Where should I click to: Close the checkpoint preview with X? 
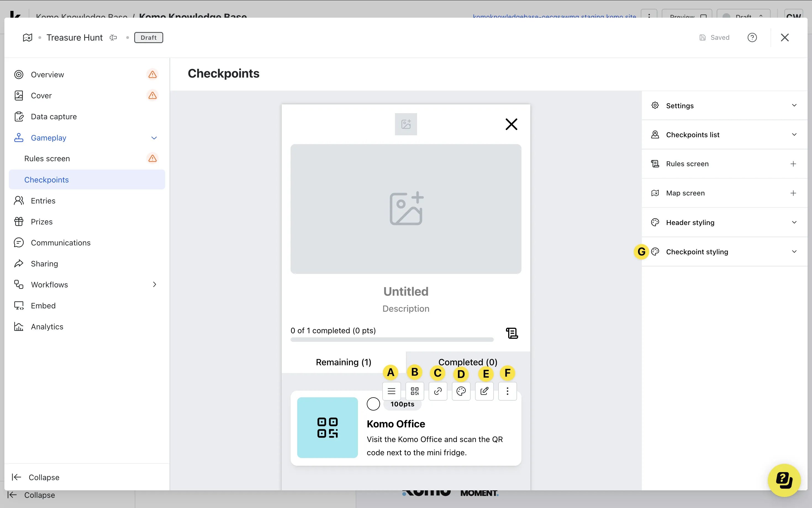[511, 124]
